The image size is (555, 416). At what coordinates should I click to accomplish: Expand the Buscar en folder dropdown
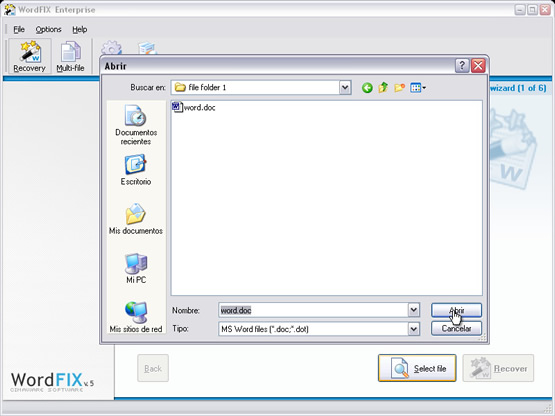(345, 87)
